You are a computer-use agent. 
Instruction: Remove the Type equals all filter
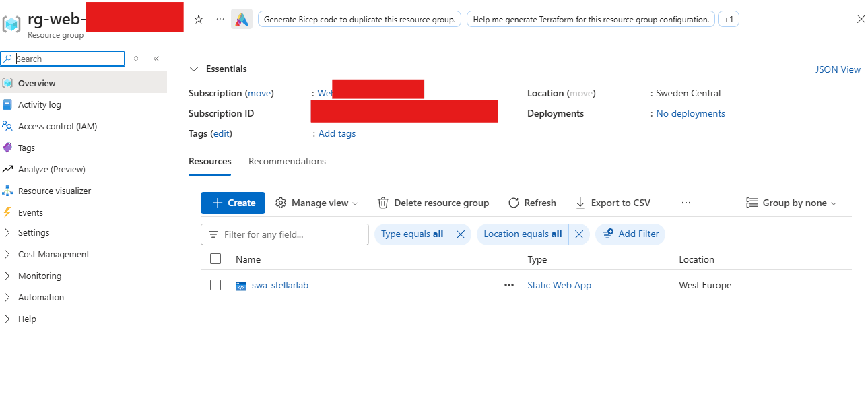point(461,234)
